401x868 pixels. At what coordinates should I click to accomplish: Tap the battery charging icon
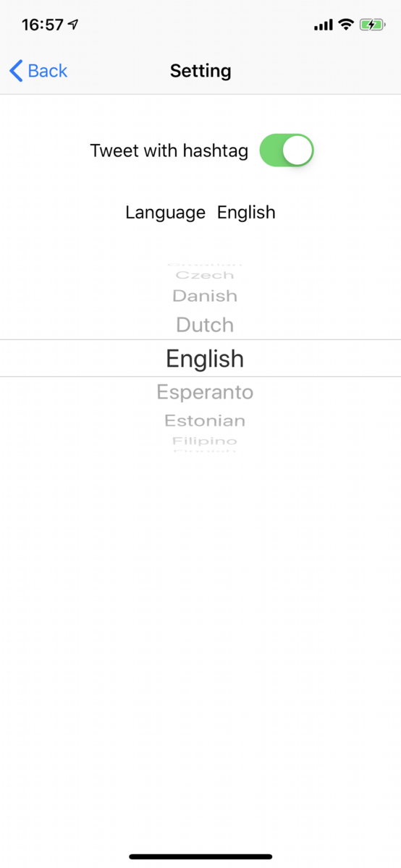[x=372, y=25]
